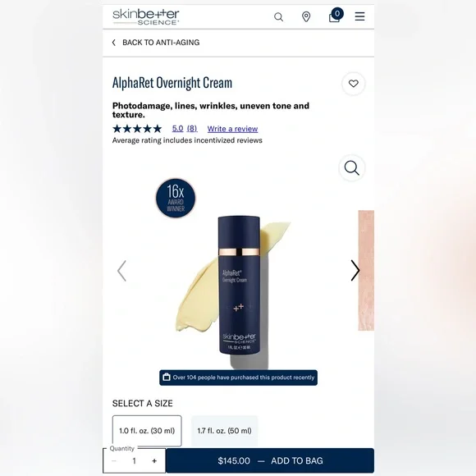476x476 pixels.
Task: Click the skinbetter science logo
Action: coord(146,16)
